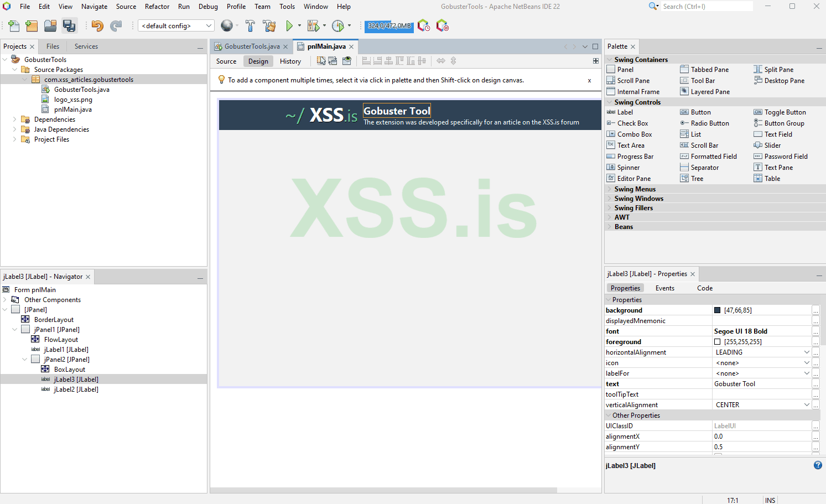Open the Search magnifier icon in title bar

pyautogui.click(x=653, y=7)
